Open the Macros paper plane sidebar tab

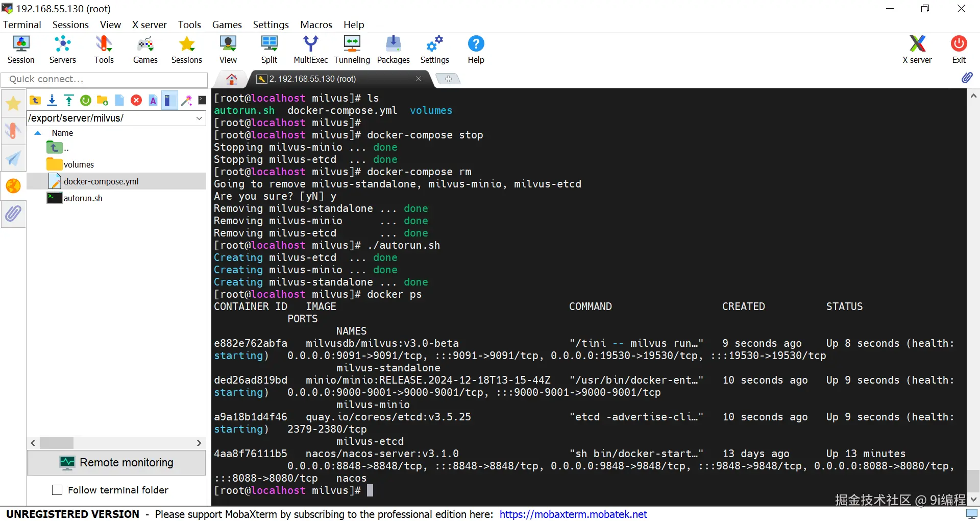click(x=13, y=158)
